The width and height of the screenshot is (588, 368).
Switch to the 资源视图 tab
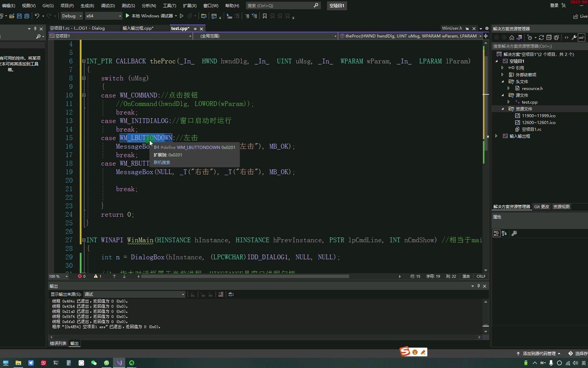coord(561,207)
